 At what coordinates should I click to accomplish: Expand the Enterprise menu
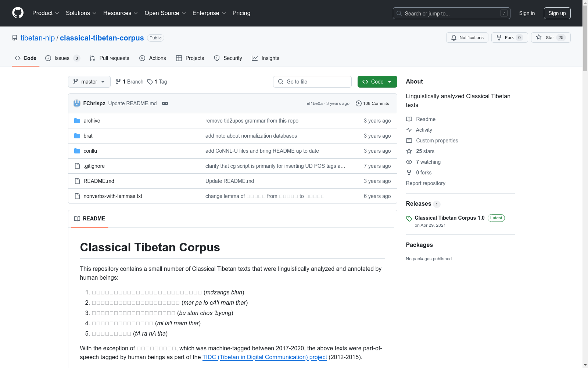coord(209,13)
